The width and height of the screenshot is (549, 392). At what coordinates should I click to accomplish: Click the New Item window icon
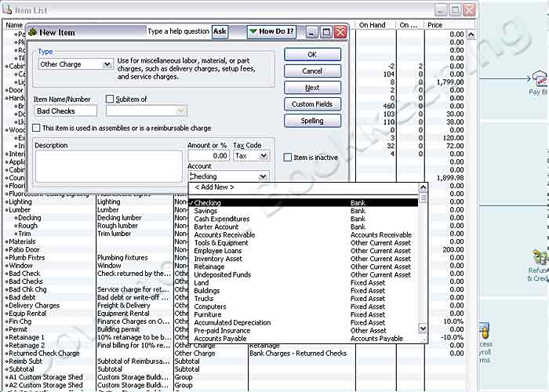(33, 32)
